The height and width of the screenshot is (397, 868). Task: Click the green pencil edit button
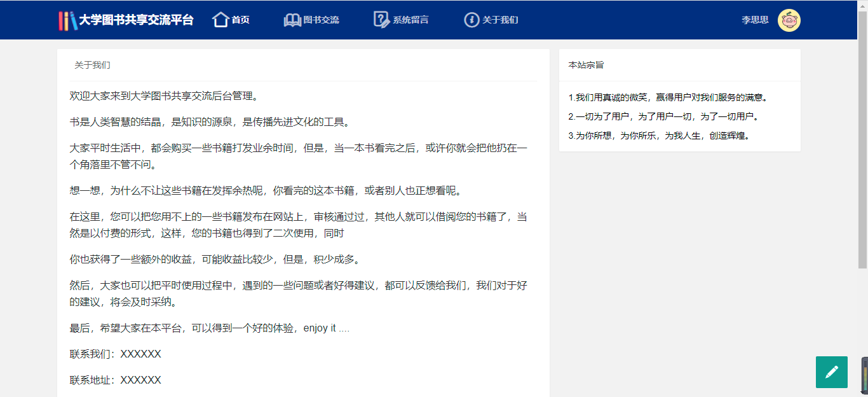[832, 372]
